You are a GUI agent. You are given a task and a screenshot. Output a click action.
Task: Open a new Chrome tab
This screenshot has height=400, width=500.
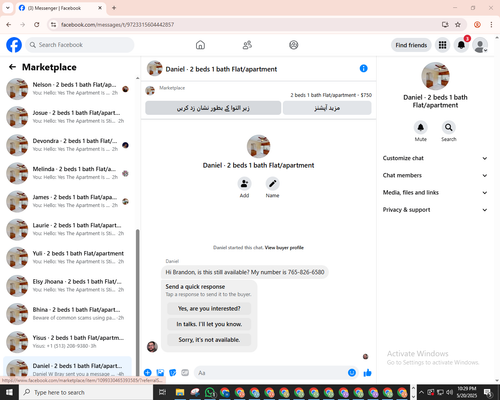tap(114, 8)
